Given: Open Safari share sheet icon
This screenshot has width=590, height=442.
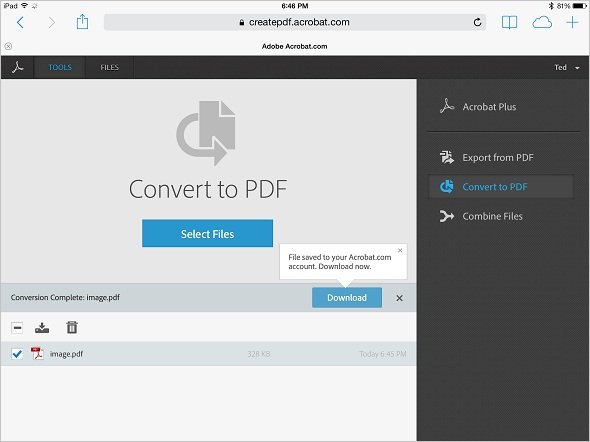Looking at the screenshot, I should [82, 22].
